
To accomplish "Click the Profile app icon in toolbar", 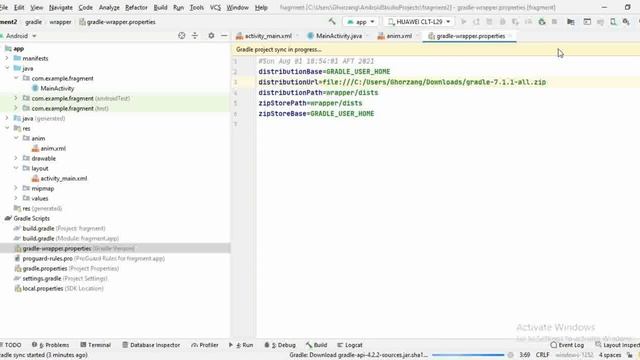I will click(528, 22).
